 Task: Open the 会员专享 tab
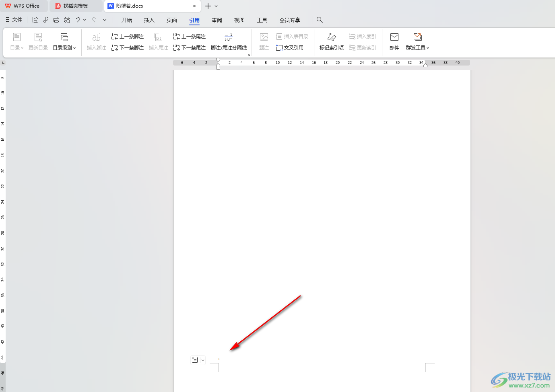pyautogui.click(x=290, y=20)
